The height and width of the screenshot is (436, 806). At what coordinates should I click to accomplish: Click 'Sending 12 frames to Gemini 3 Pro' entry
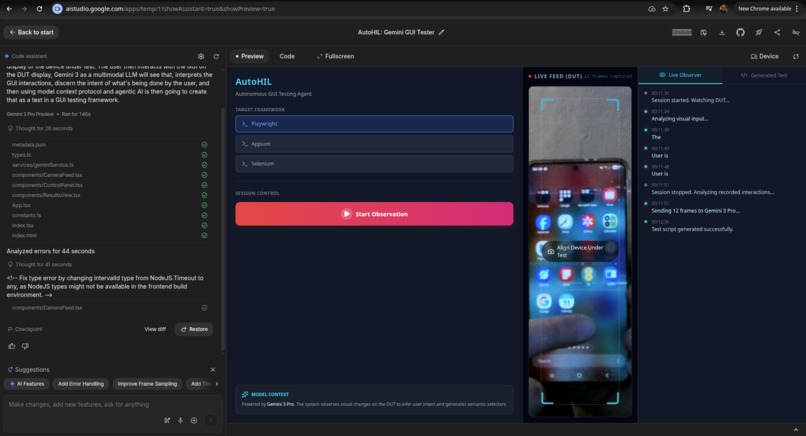point(695,211)
